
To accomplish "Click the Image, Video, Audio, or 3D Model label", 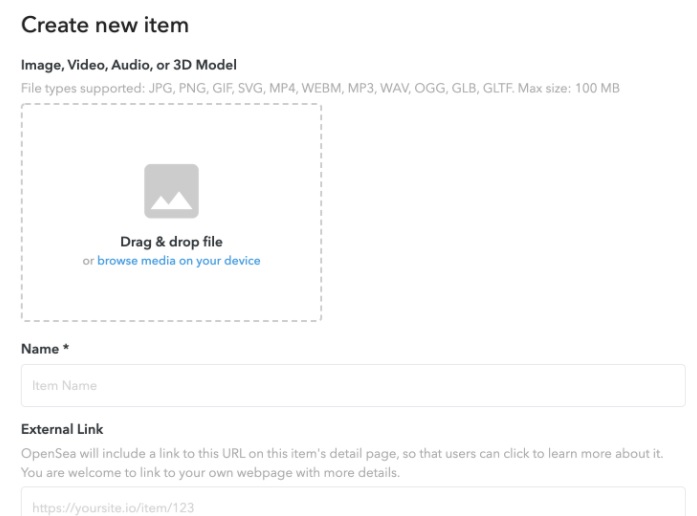I will point(128,65).
